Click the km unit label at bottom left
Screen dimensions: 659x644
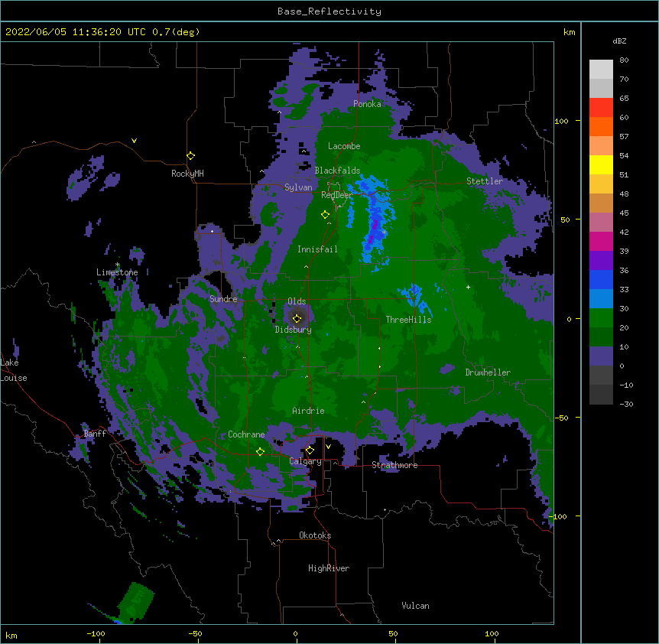point(11,636)
